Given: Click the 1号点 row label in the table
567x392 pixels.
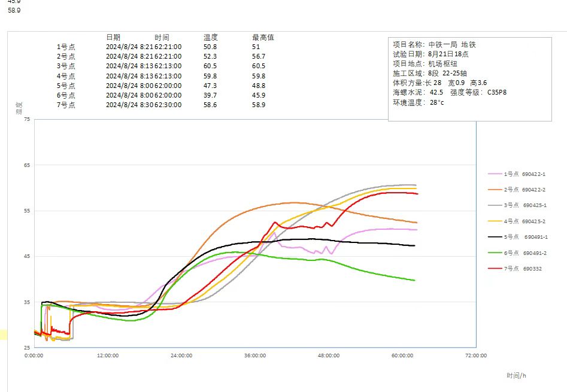Looking at the screenshot, I should (x=66, y=47).
